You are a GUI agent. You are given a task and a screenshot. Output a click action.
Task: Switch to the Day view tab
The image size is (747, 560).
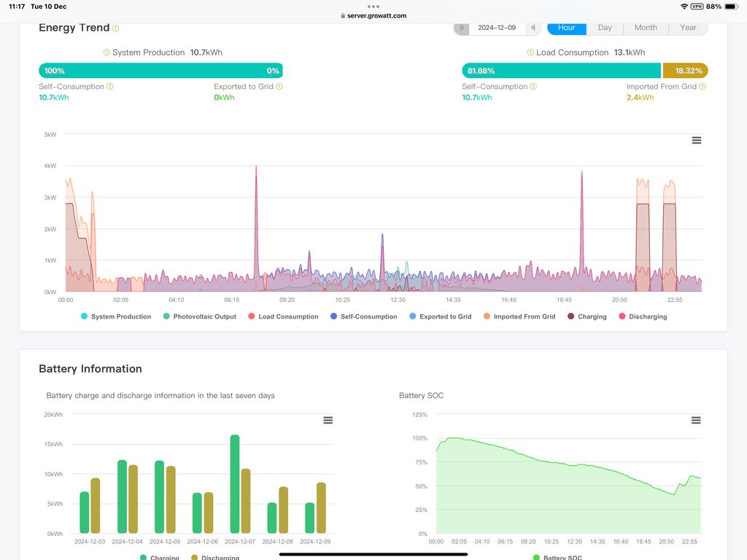pyautogui.click(x=605, y=28)
